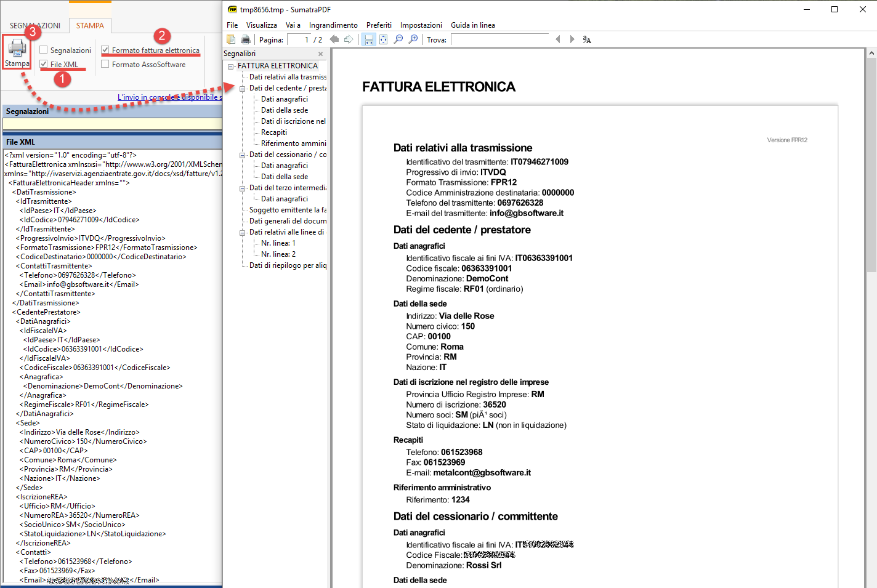
Task: Click E-mail info@gbsoftware.it in the PDF
Action: [485, 214]
